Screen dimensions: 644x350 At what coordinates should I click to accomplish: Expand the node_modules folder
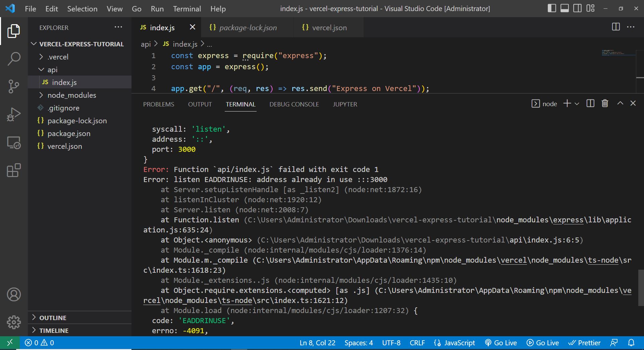point(80,95)
